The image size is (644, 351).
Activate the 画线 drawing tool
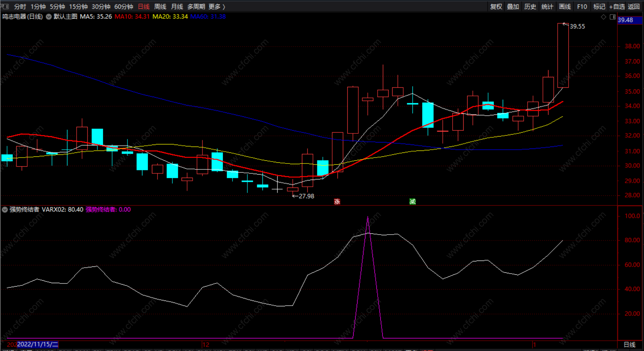coord(565,7)
